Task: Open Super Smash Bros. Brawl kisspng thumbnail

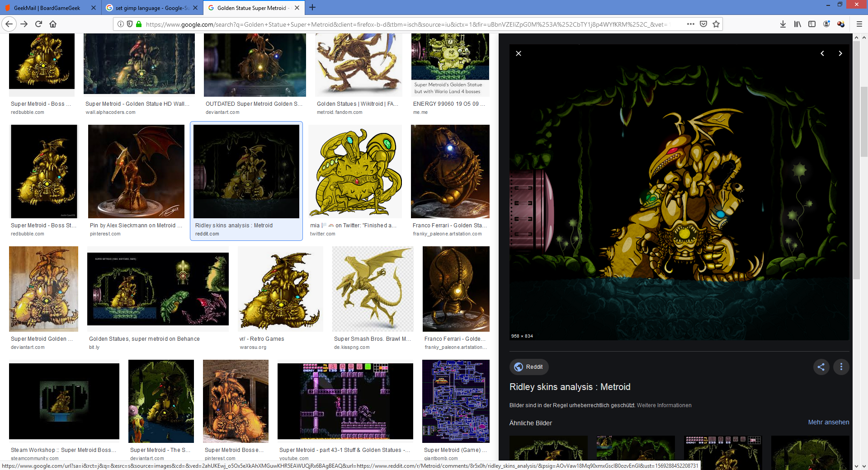Action: [x=373, y=289]
